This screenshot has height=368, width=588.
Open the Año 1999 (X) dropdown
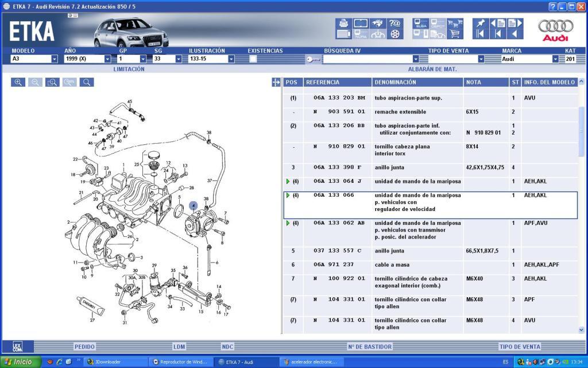[107, 59]
